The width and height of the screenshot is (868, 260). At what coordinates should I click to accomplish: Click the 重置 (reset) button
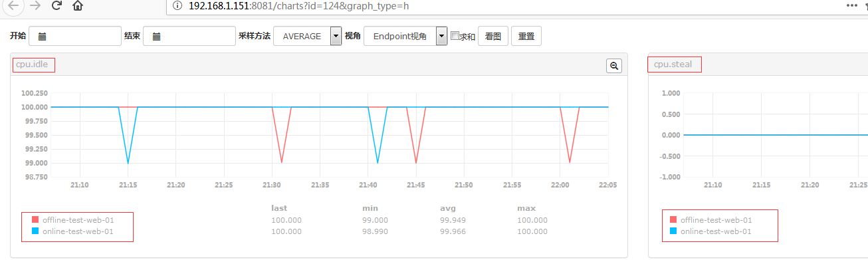coord(526,37)
